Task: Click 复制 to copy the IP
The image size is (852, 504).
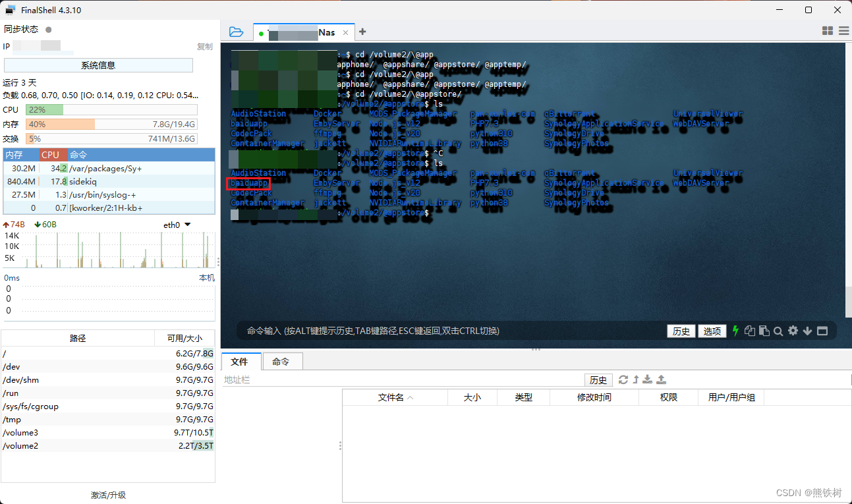Action: [205, 47]
